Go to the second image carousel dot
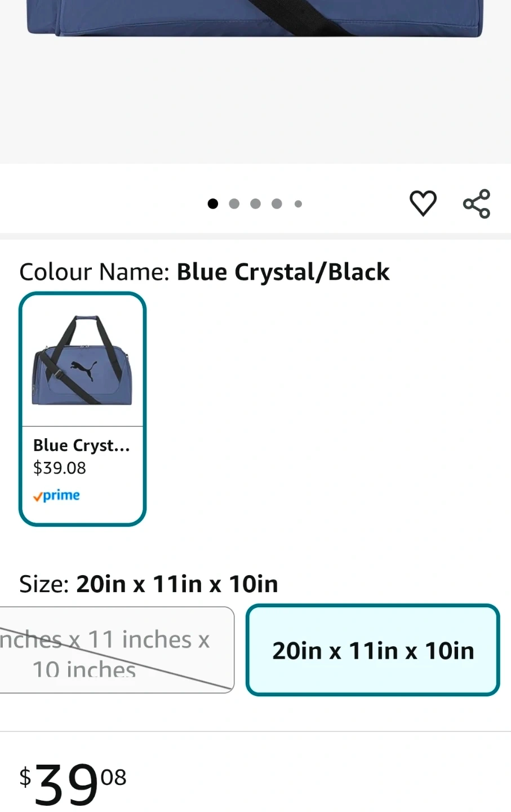 234,204
